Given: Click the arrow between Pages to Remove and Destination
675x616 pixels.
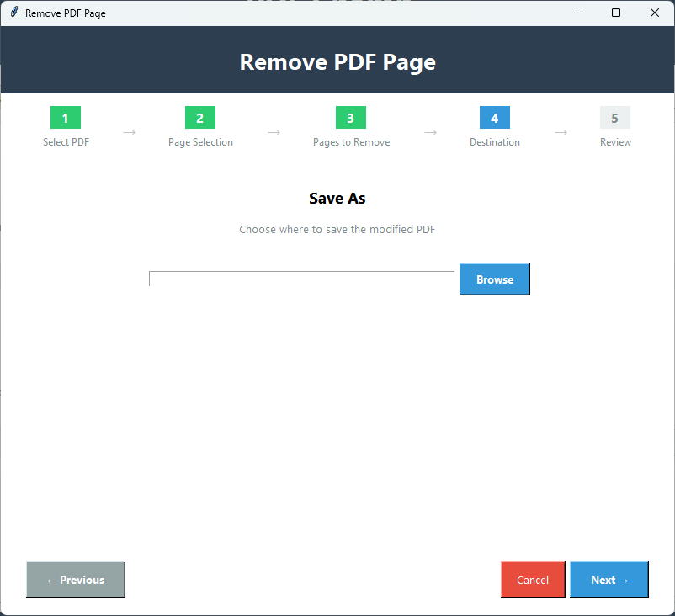Looking at the screenshot, I should click(431, 132).
